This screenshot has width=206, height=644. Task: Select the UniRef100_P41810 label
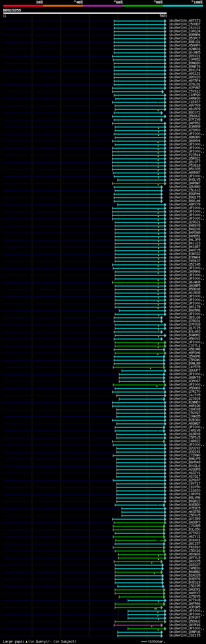(x=185, y=547)
